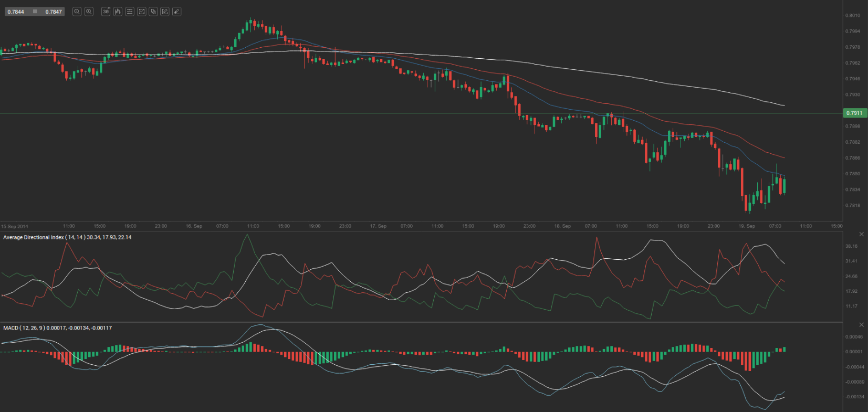The width and height of the screenshot is (868, 412).
Task: Click the 0.8010 label on the price axis
Action: [853, 16]
